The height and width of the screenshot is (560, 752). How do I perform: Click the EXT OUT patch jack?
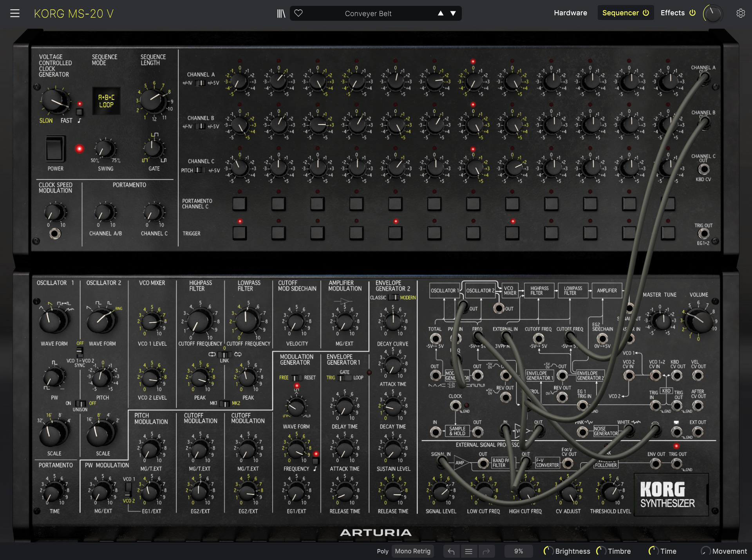tap(698, 432)
